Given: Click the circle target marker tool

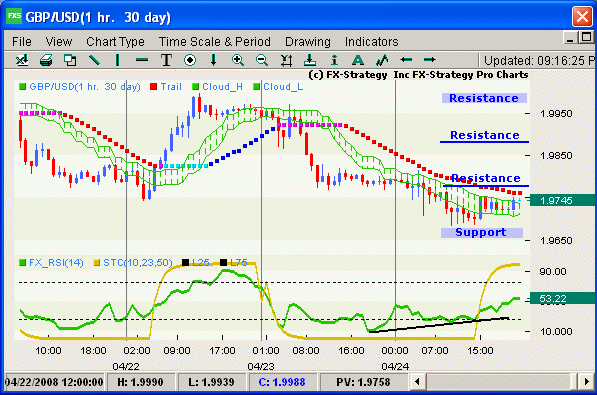Looking at the screenshot, I should (190, 60).
